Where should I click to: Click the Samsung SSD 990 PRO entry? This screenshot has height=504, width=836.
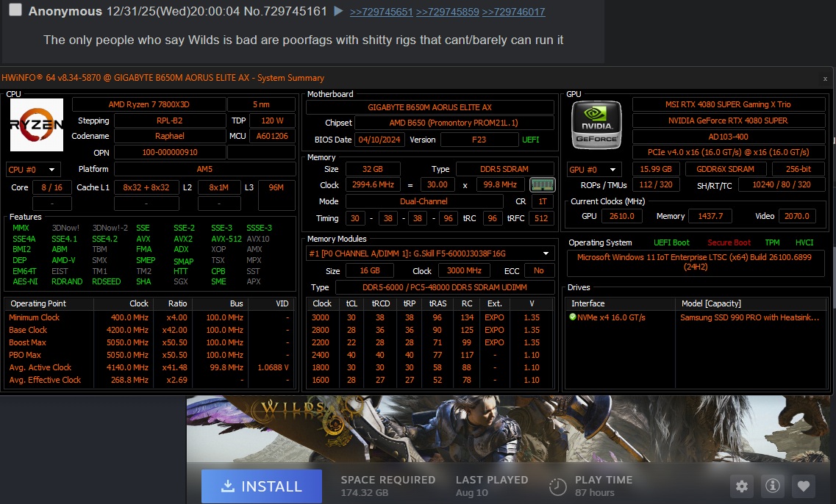749,317
